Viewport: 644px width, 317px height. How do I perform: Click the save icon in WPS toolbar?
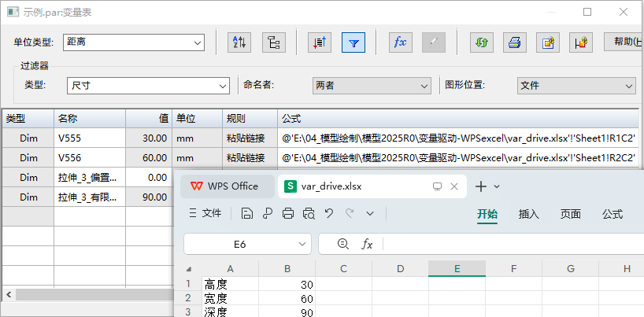tap(247, 213)
